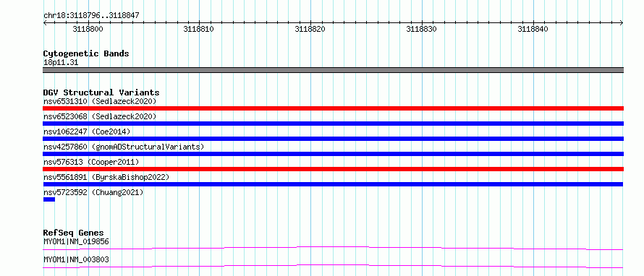Image resolution: width=644 pixels, height=276 pixels.
Task: Click the nsv5561891 (ByrskaBishop2022) label
Action: tap(106, 177)
